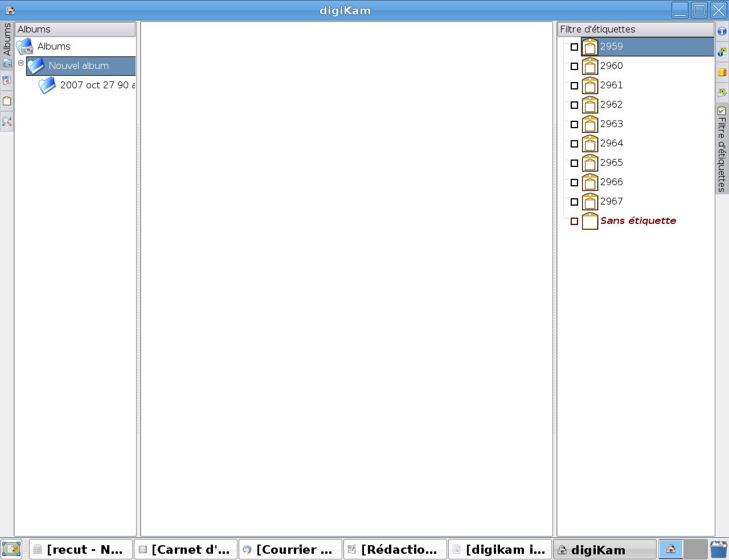Select tag 2965 in the filter list
The image size is (729, 560).
[x=611, y=163]
